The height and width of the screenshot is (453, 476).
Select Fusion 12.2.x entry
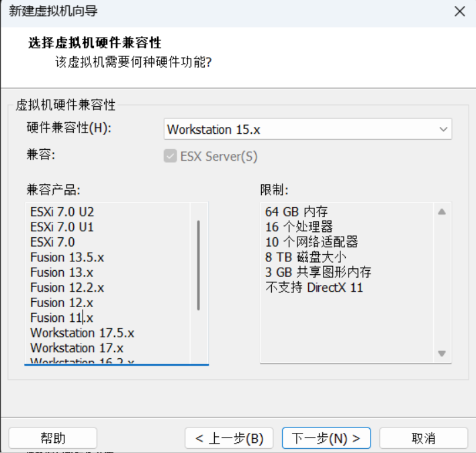(x=67, y=288)
